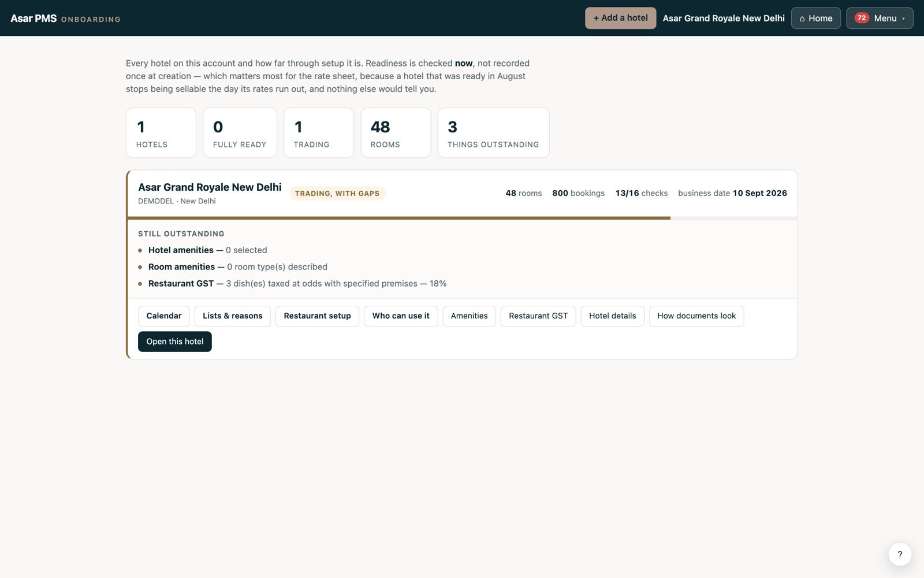
Task: Click Open this hotel
Action: click(x=175, y=342)
